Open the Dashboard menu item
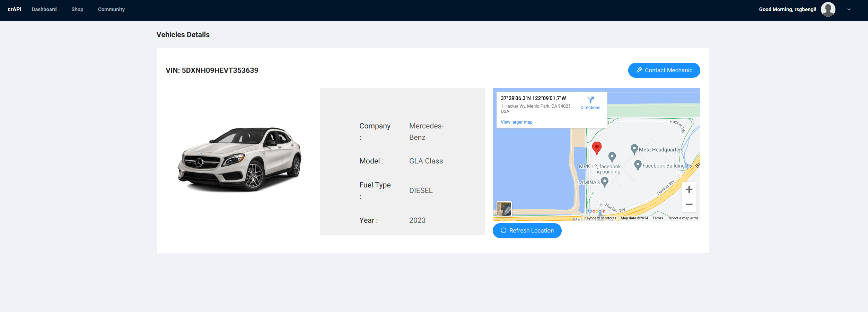 (x=44, y=9)
